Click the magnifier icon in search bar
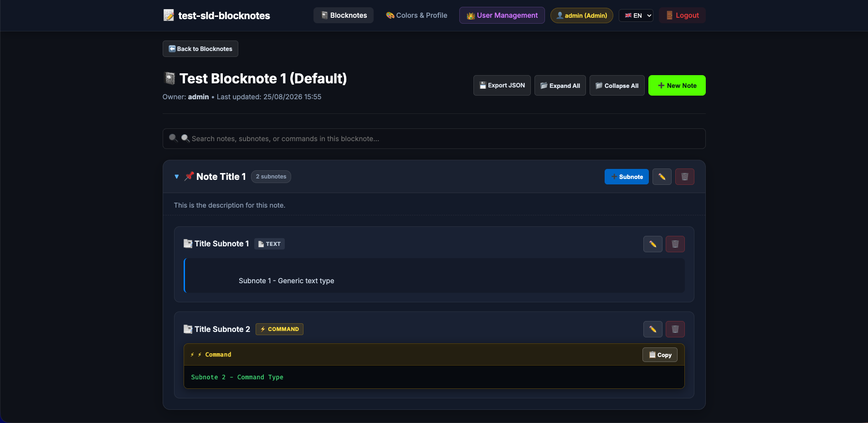Viewport: 868px width, 423px height. (173, 138)
